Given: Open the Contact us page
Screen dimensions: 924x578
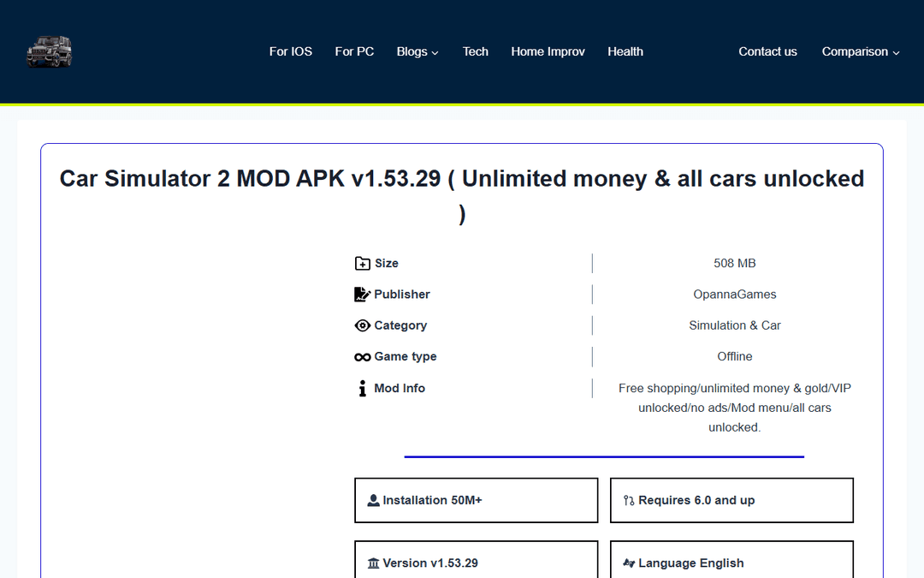Looking at the screenshot, I should 767,51.
